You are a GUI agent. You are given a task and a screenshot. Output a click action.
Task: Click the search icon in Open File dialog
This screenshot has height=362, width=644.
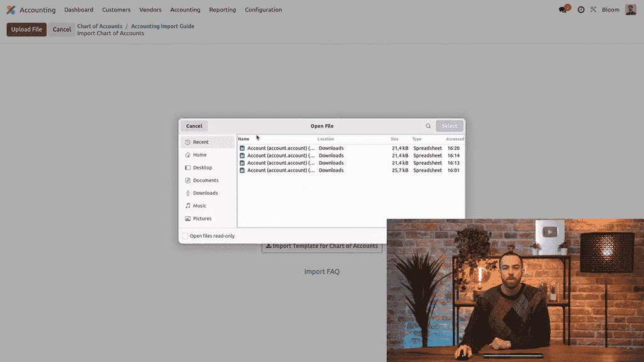coord(428,126)
